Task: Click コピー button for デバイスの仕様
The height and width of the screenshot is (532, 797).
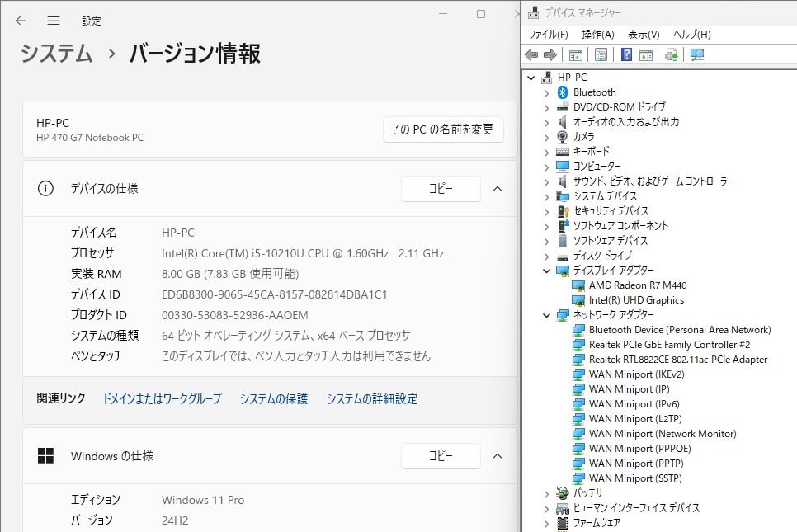Action: pyautogui.click(x=441, y=189)
